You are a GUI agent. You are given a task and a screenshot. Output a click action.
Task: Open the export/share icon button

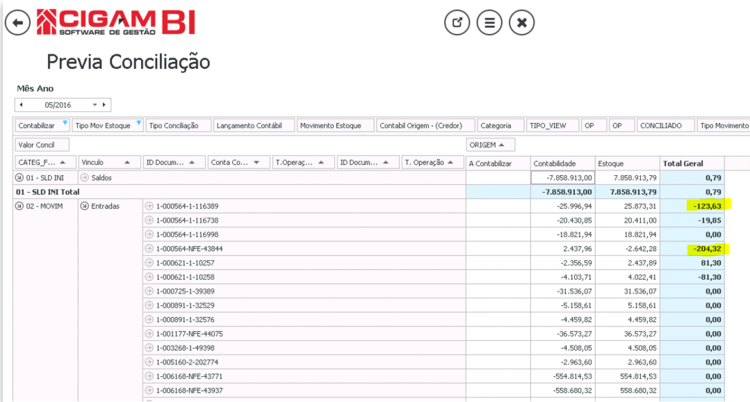457,22
